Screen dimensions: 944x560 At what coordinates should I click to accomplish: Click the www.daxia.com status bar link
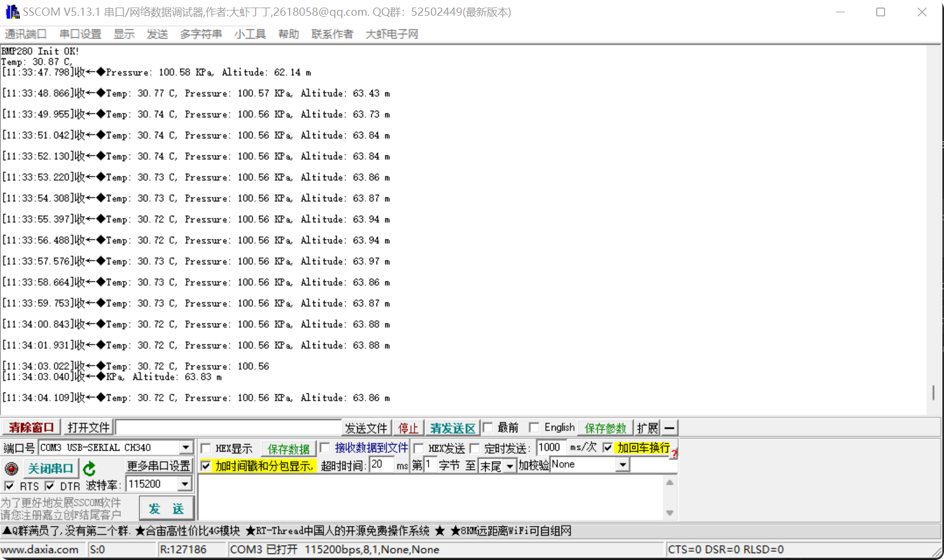coord(40,549)
